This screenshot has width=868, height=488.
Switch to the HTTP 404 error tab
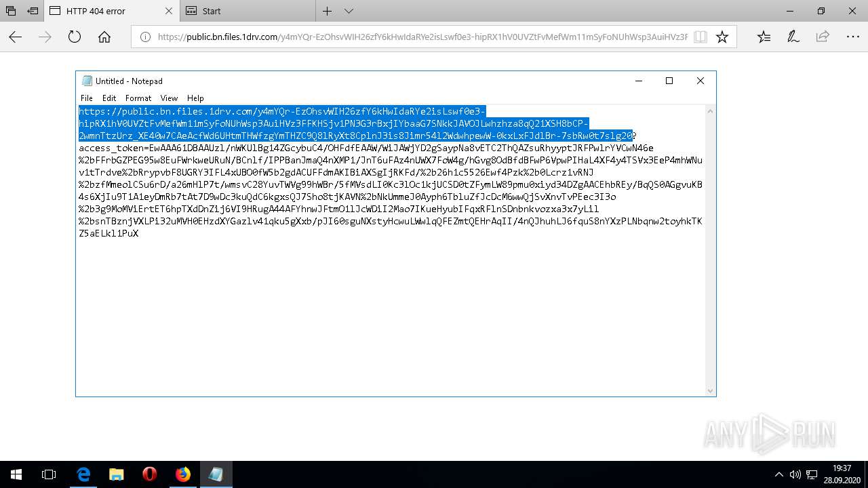tap(112, 11)
